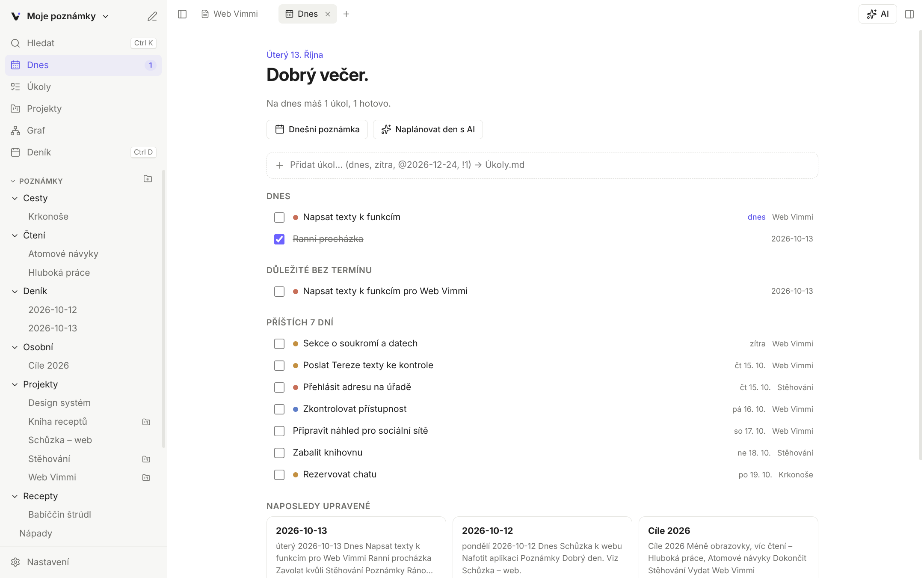This screenshot has width=924, height=578.
Task: Toggle the right sidebar panel icon
Action: coord(909,14)
